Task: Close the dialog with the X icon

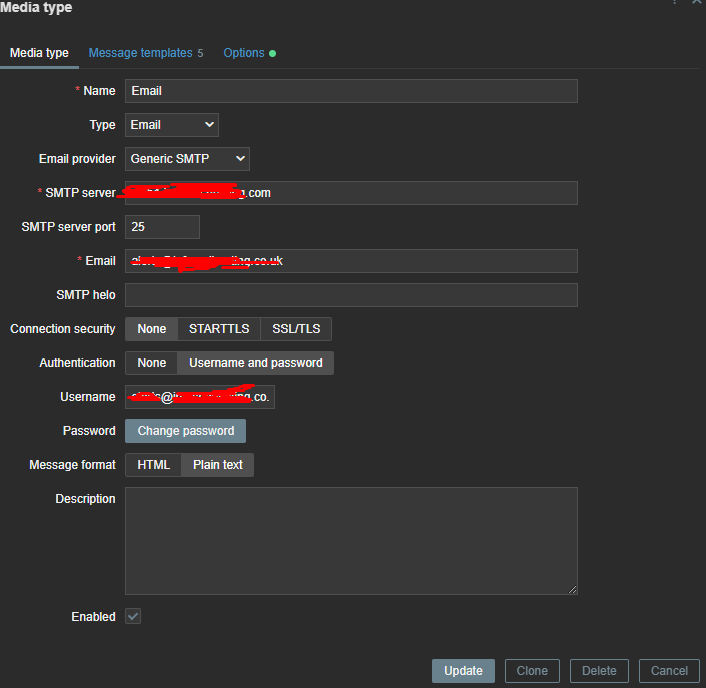Action: 697,2
